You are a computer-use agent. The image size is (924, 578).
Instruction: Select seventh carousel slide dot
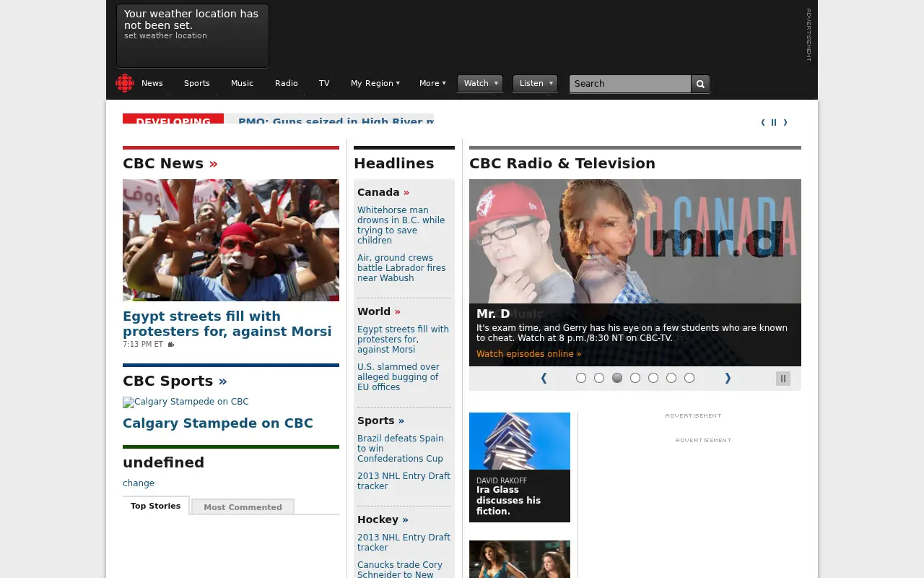[x=689, y=378]
